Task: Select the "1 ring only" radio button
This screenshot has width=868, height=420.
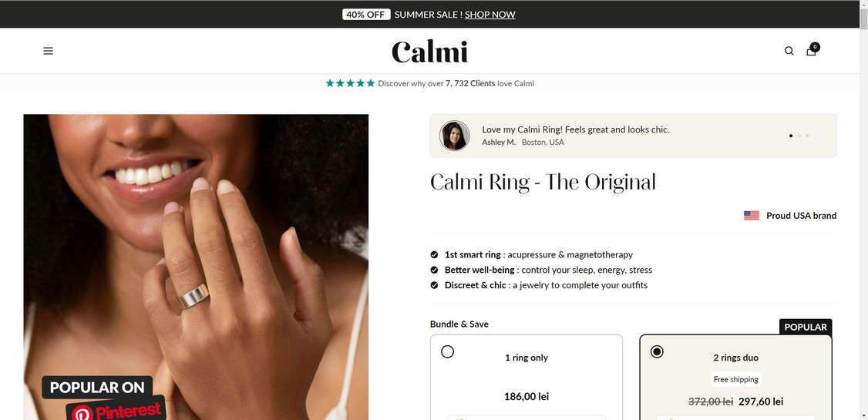Action: tap(447, 351)
